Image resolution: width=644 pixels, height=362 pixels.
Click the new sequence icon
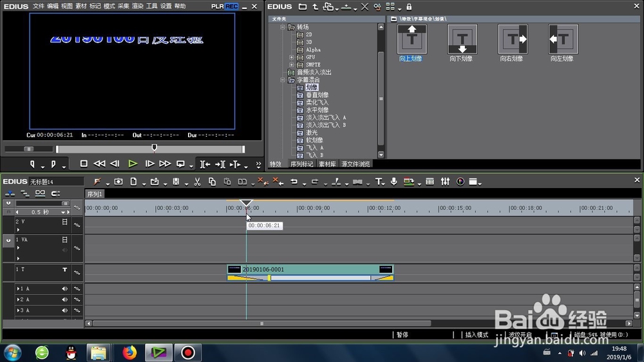tap(133, 182)
